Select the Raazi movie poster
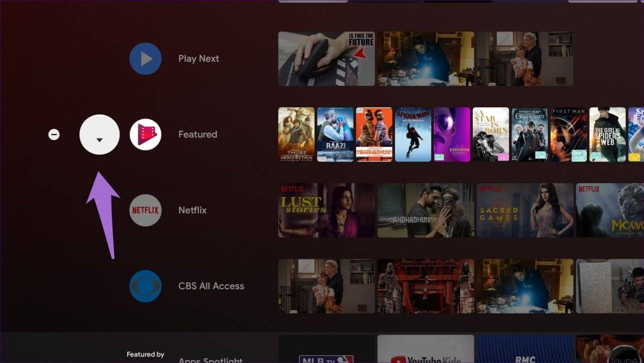Viewport: 644px width, 363px height. click(x=335, y=134)
